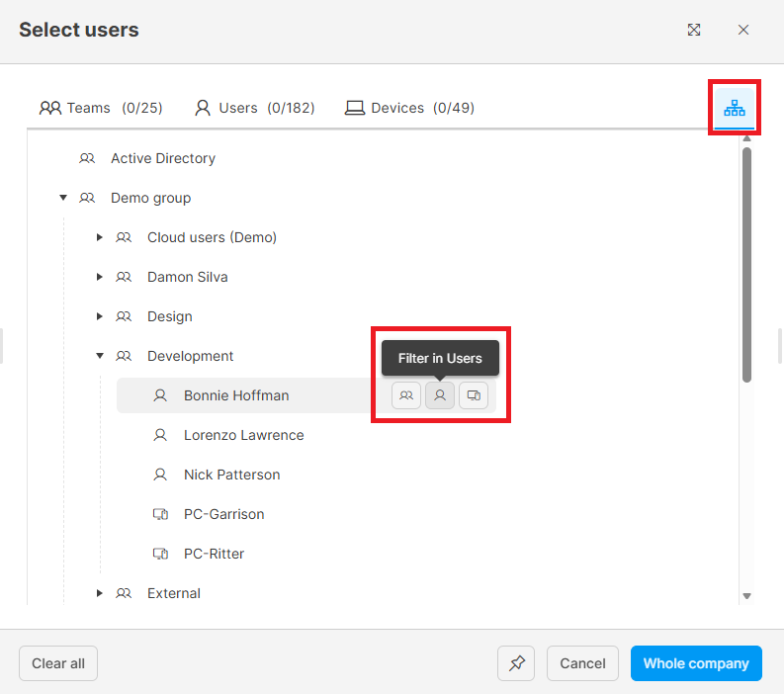Image resolution: width=784 pixels, height=694 pixels.
Task: Expand the dialog to full screen
Action: click(x=694, y=30)
